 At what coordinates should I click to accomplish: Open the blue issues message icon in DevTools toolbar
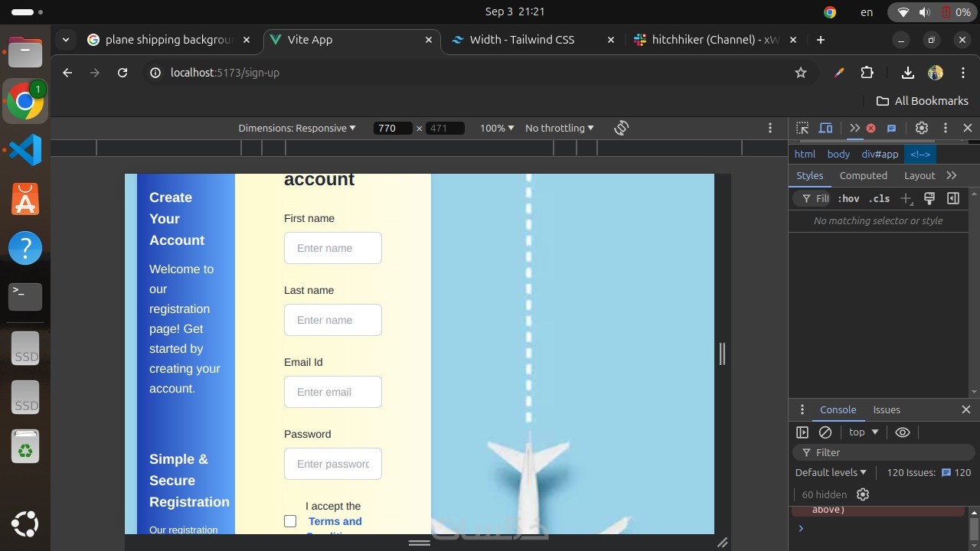891,128
